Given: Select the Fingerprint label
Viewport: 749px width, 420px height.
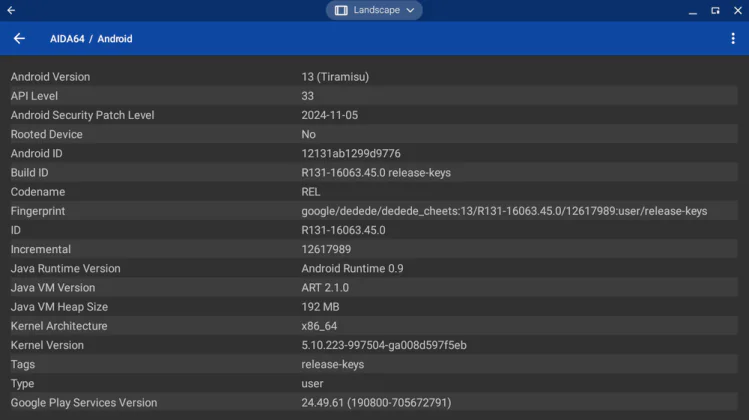Looking at the screenshot, I should point(38,211).
